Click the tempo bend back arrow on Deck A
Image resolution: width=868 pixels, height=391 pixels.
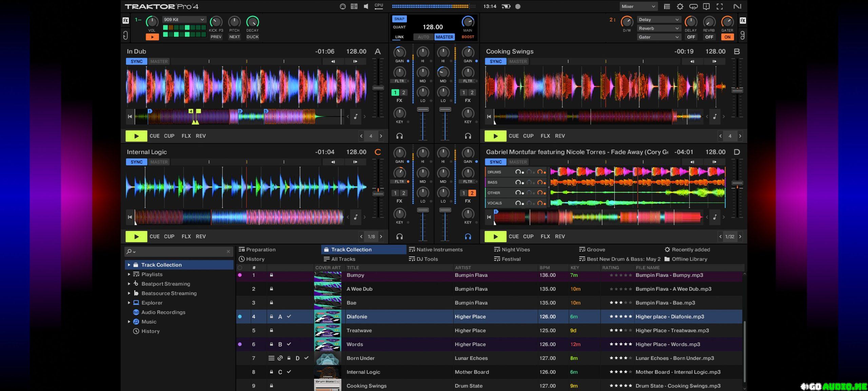[333, 61]
